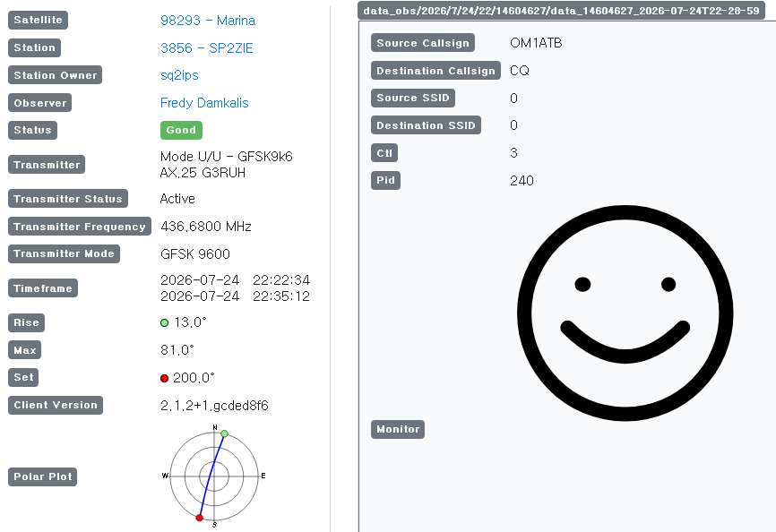Screen dimensions: 776x532
Task: Open station 3856 - SP2ZIE link
Action: click(x=207, y=48)
